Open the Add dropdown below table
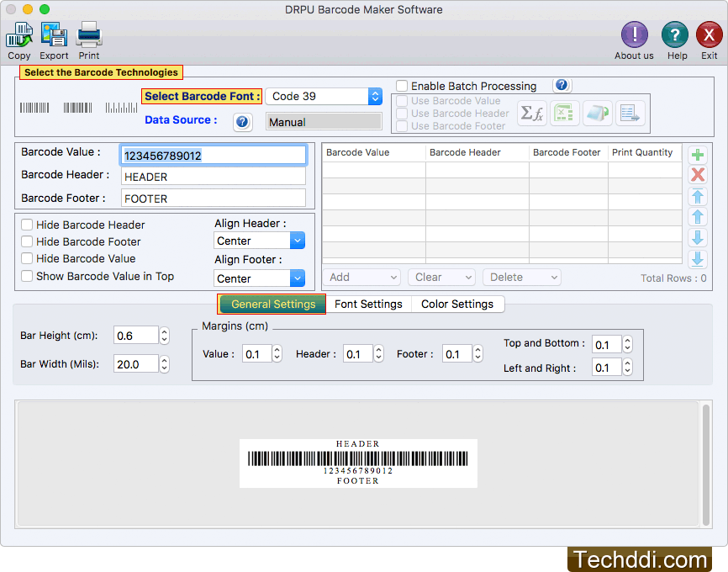 tap(361, 278)
